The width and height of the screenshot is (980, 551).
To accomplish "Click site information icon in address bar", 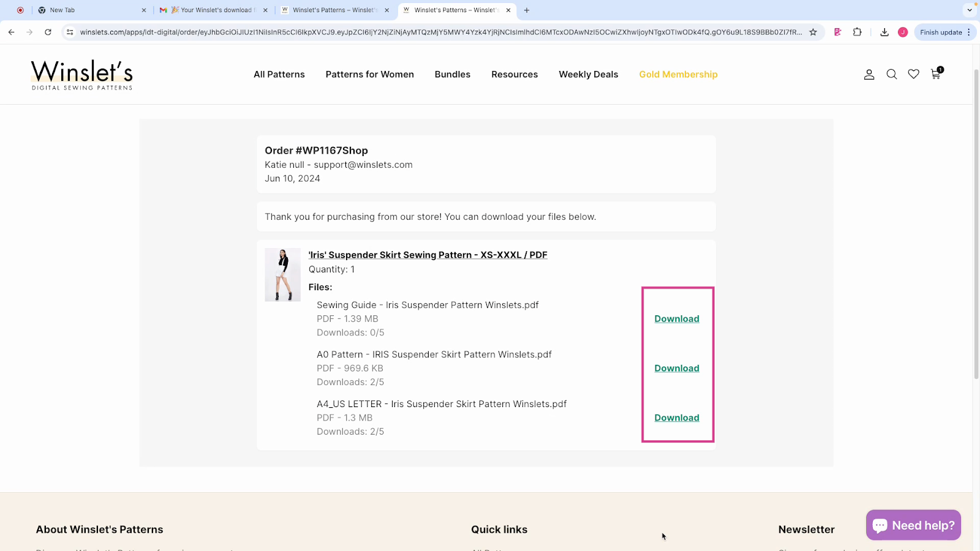I will click(70, 32).
